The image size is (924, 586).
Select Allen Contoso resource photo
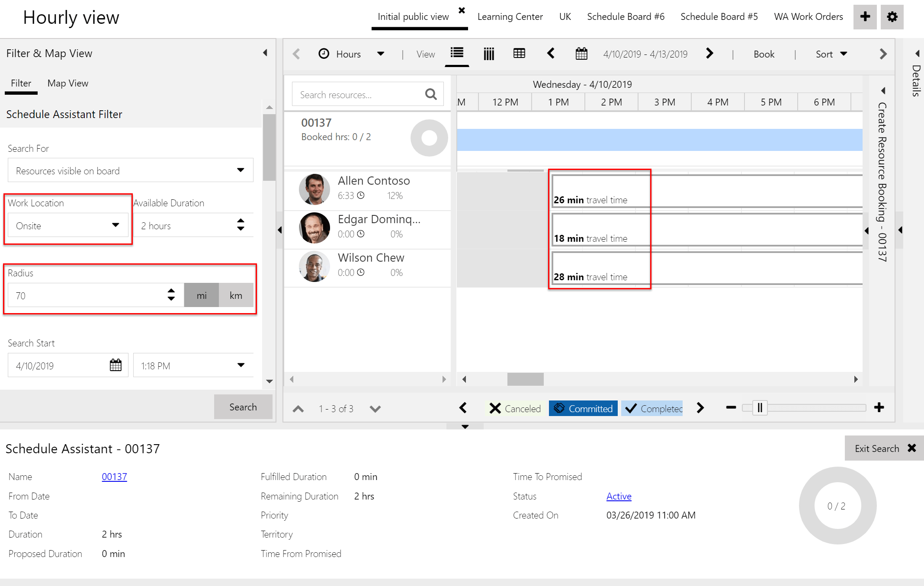(x=314, y=189)
